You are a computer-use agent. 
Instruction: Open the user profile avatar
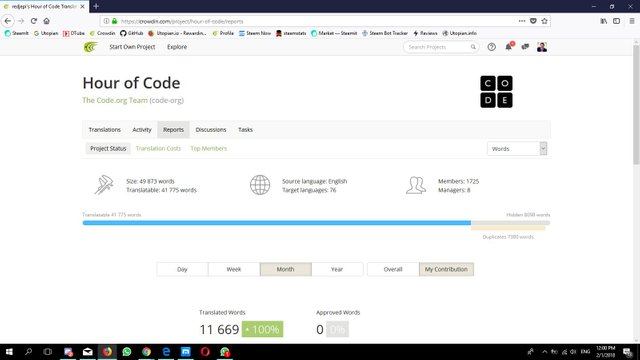point(542,47)
